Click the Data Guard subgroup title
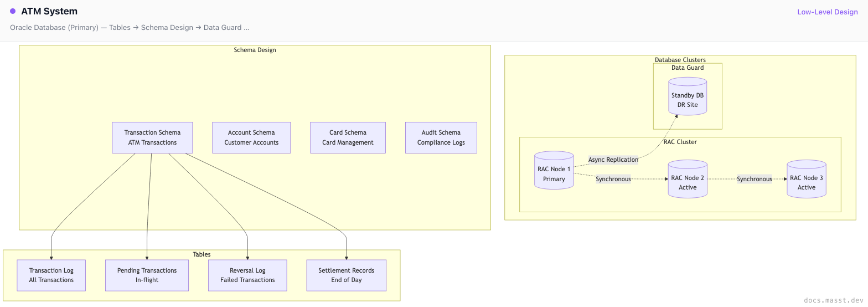 [688, 68]
